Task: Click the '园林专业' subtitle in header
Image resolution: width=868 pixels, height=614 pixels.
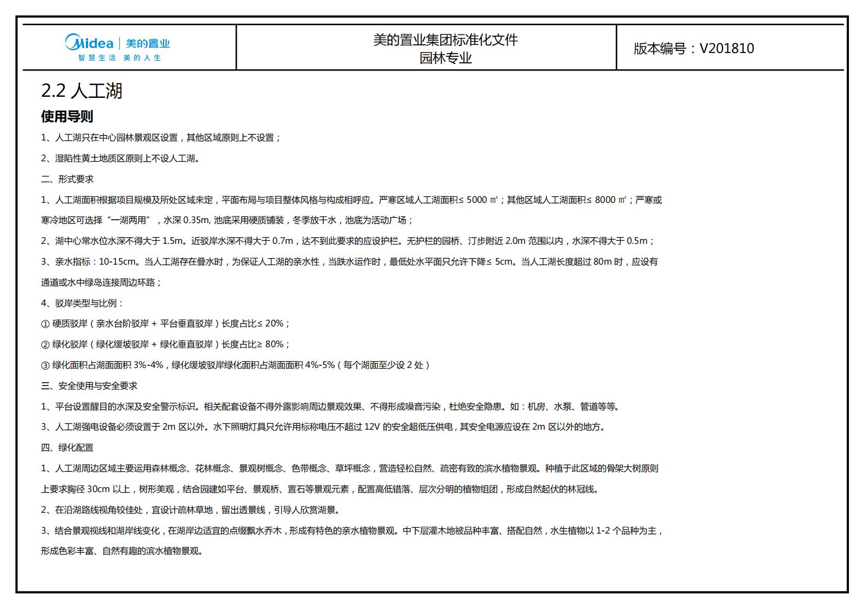Action: point(445,58)
